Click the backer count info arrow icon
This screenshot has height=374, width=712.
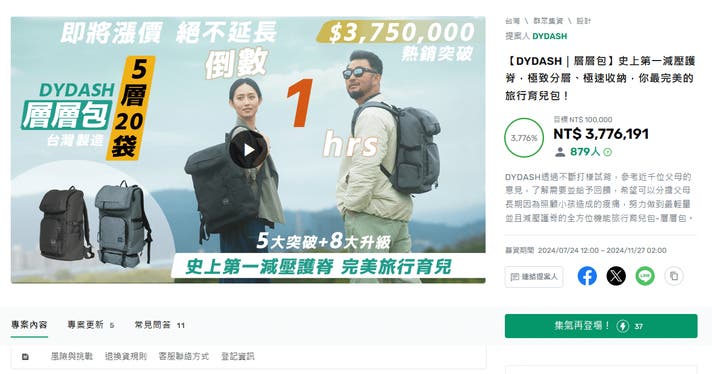pos(608,152)
